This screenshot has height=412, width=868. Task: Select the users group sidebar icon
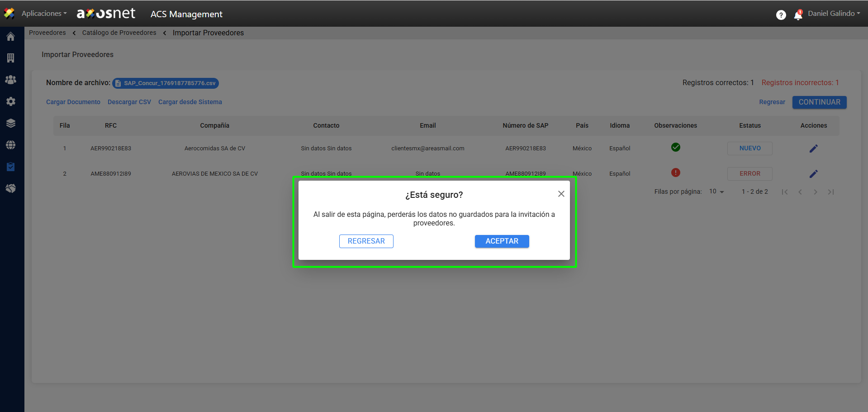tap(11, 80)
